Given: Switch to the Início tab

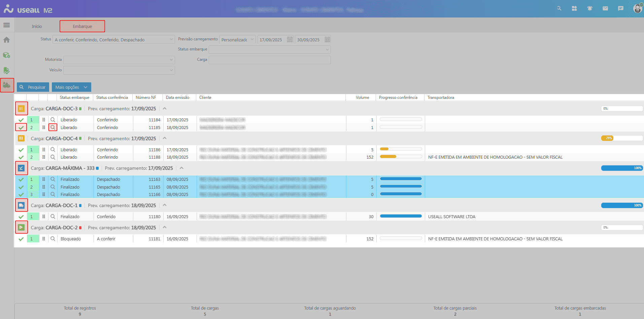Looking at the screenshot, I should (x=37, y=26).
